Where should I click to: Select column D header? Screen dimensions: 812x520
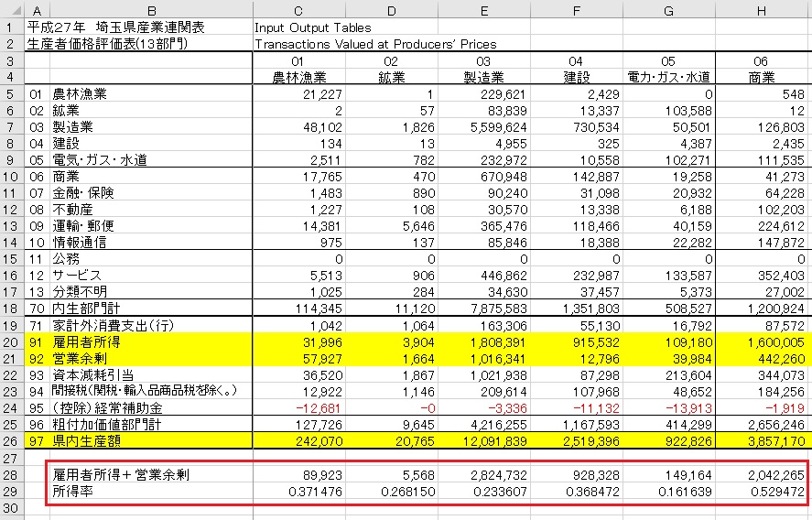(392, 10)
